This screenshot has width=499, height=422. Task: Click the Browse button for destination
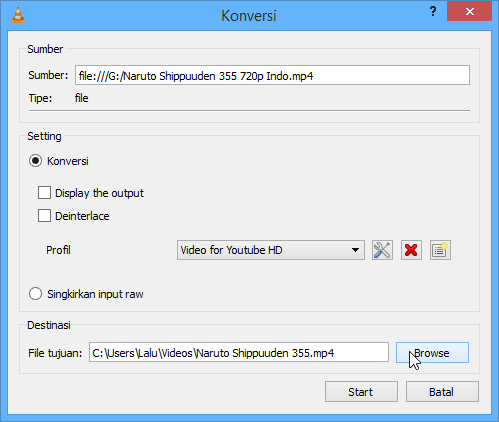click(x=432, y=353)
